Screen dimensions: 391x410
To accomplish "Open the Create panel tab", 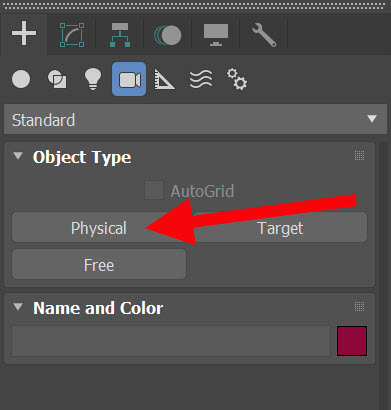I will pyautogui.click(x=24, y=33).
